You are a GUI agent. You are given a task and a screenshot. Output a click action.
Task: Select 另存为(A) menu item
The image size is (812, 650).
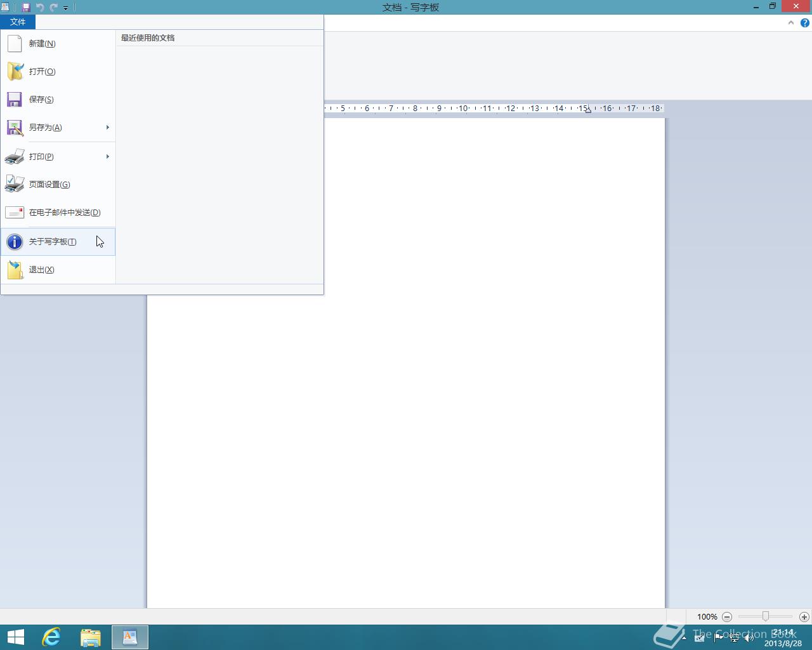(58, 128)
